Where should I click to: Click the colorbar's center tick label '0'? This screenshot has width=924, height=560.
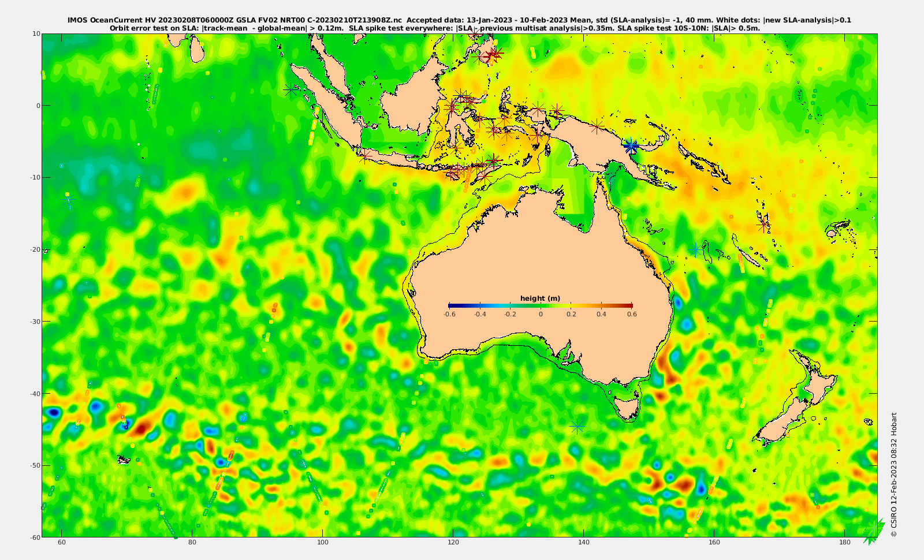click(541, 315)
